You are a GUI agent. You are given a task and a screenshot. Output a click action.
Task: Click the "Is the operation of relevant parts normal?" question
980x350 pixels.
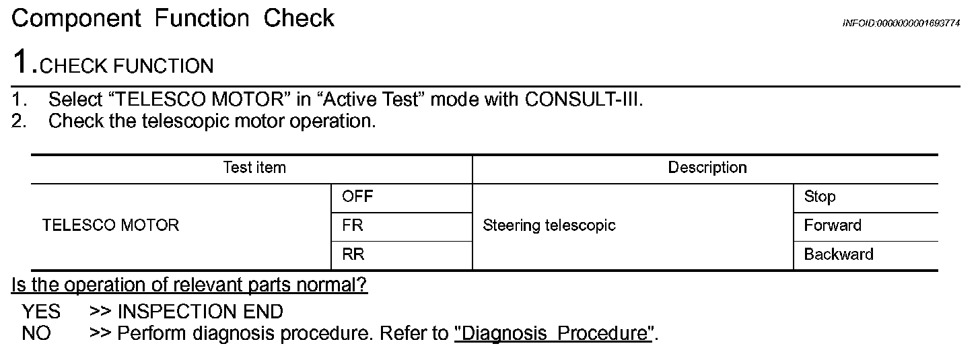point(189,286)
